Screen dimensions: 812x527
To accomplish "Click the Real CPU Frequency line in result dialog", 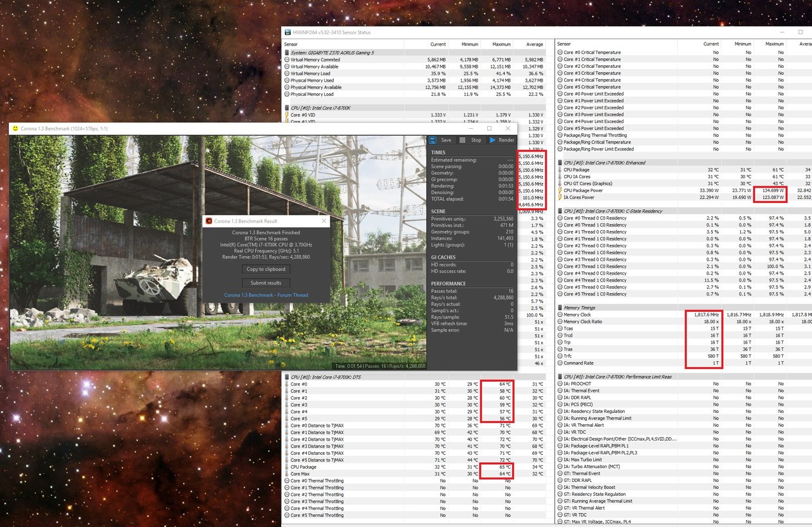I will click(265, 250).
